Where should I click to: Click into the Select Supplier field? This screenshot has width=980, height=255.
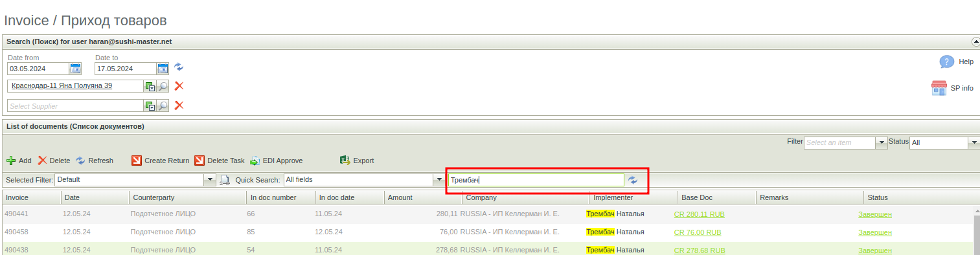75,106
